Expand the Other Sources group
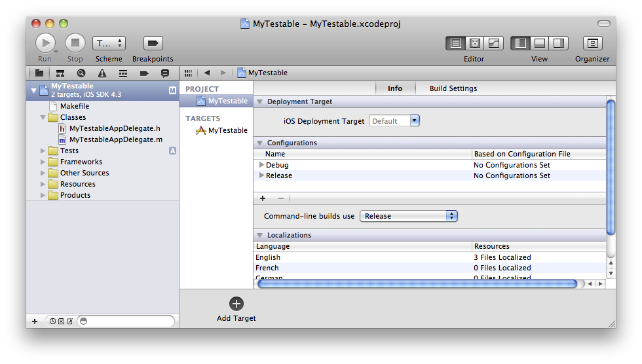 coord(43,173)
